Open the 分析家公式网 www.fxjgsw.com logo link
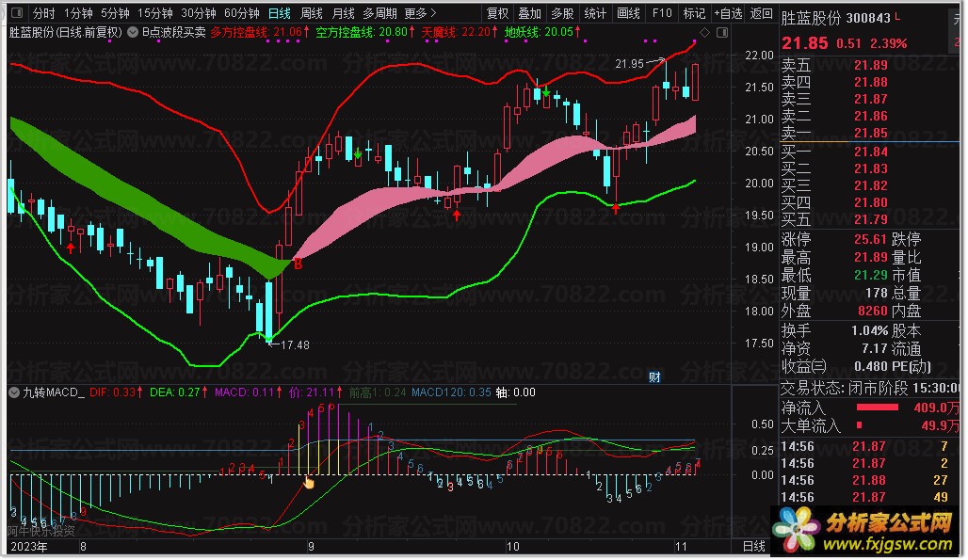968x560 pixels. pos(864,531)
